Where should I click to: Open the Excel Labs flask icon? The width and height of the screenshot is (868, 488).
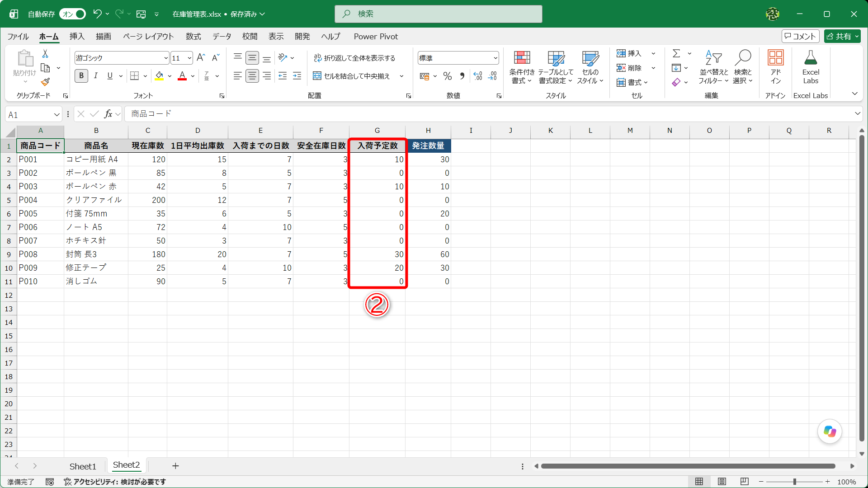coord(811,67)
